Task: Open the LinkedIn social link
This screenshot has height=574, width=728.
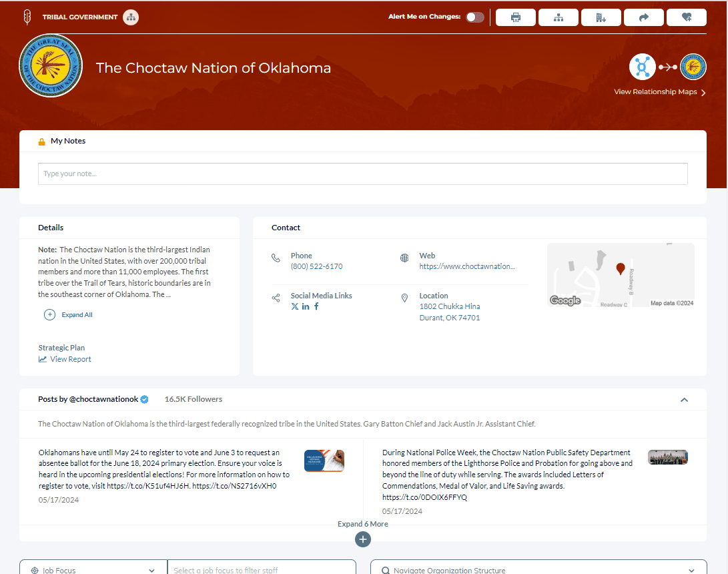Action: (x=306, y=306)
